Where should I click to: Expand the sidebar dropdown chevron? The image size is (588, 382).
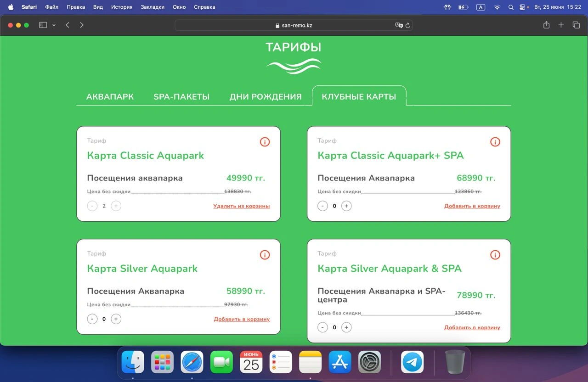pos(54,25)
